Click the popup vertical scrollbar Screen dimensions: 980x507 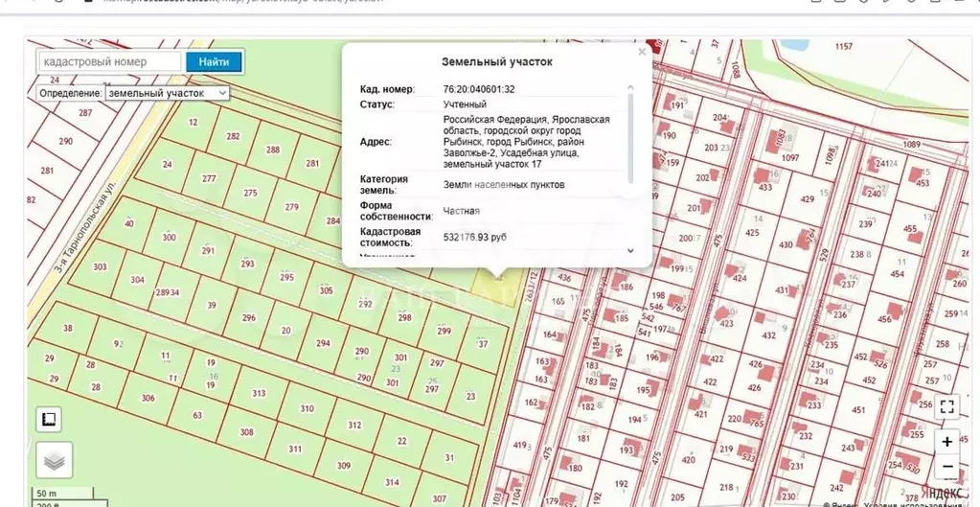(x=630, y=139)
